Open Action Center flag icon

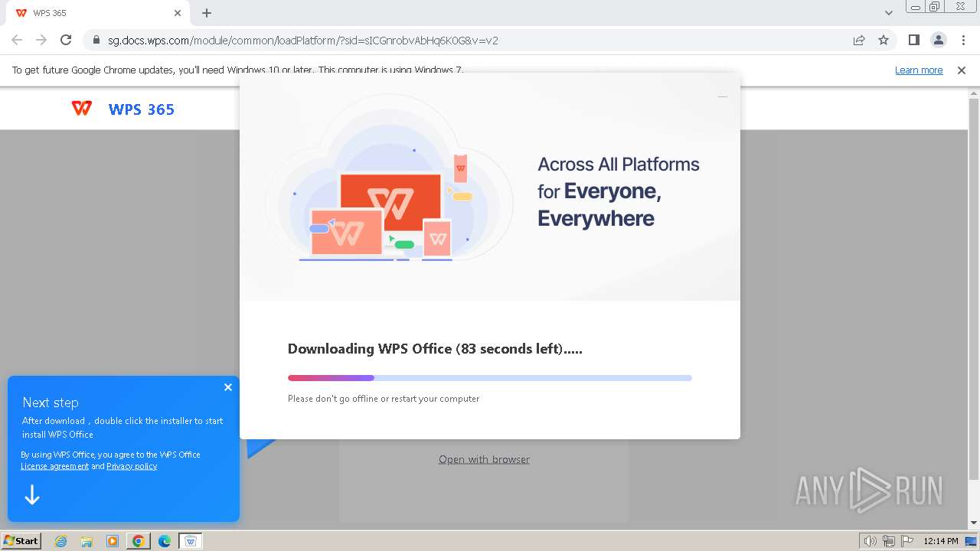pos(907,541)
